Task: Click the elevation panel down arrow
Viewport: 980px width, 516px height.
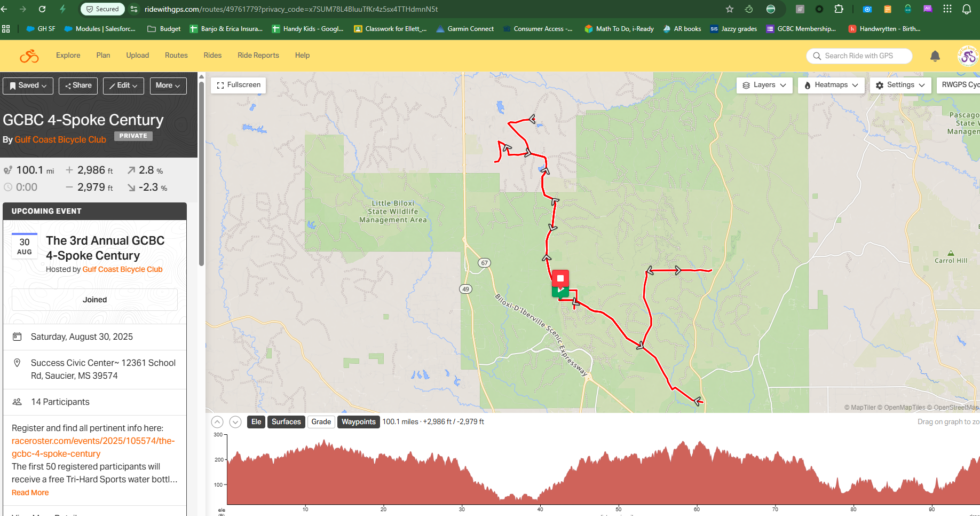Action: [x=235, y=422]
